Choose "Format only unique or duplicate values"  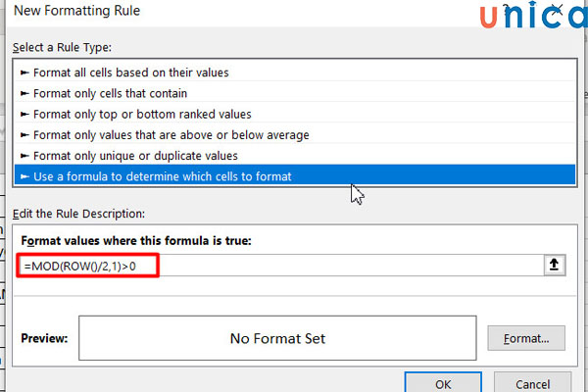pyautogui.click(x=135, y=155)
